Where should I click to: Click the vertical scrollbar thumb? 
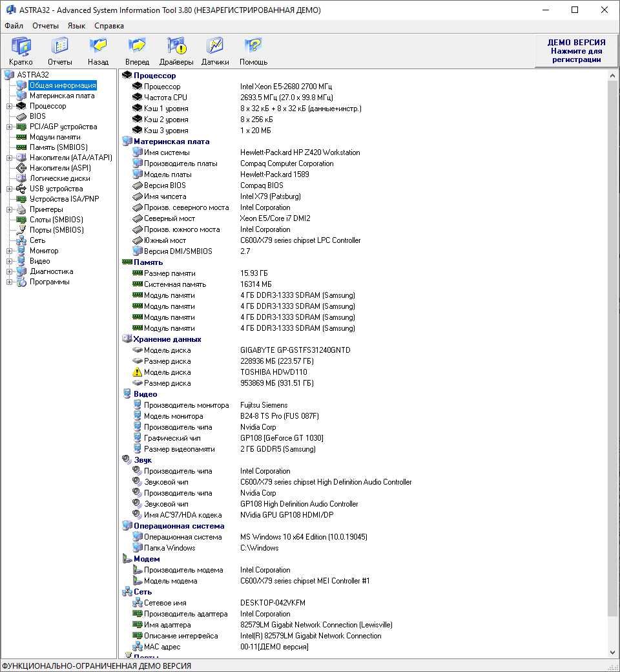click(612, 348)
